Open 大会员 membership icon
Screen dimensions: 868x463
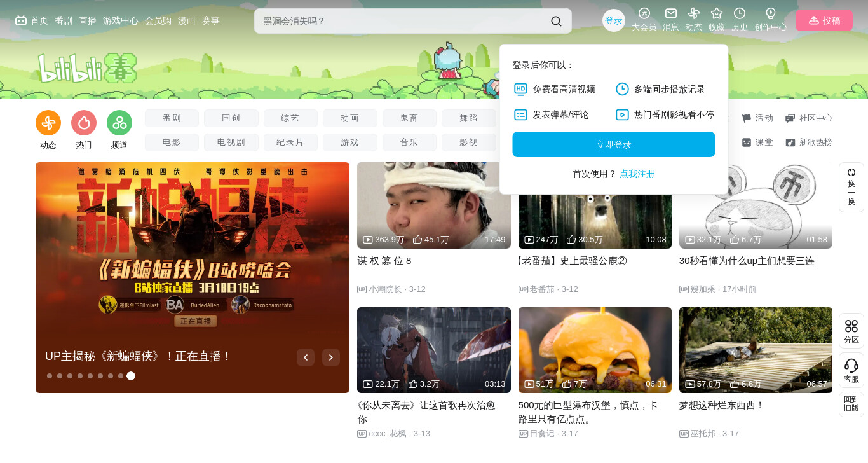click(644, 13)
